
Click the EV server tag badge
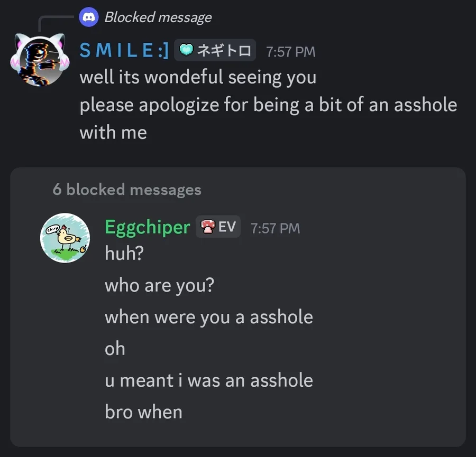click(x=218, y=227)
